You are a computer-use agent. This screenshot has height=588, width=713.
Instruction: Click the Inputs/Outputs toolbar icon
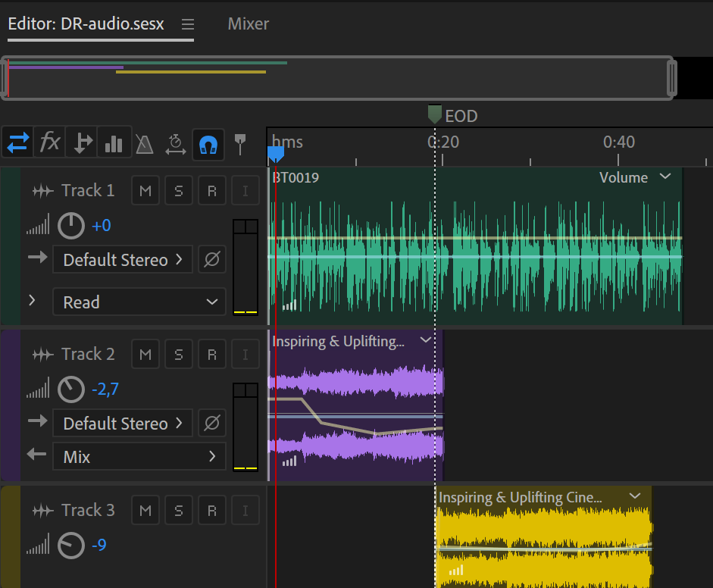pyautogui.click(x=17, y=142)
